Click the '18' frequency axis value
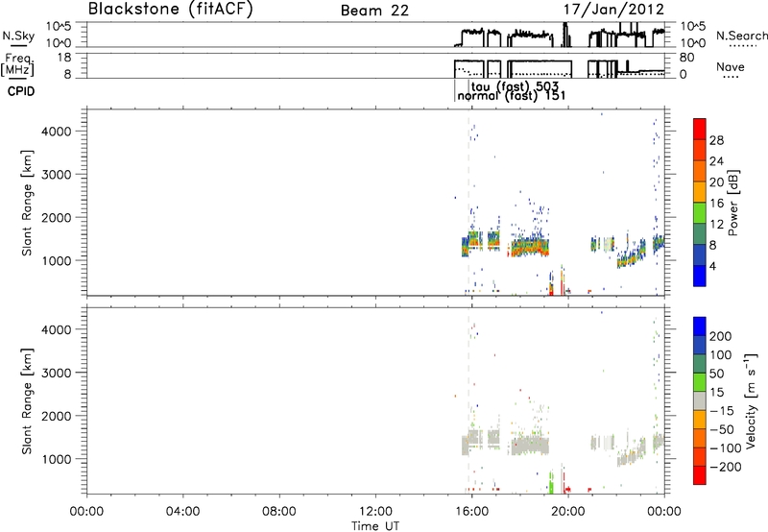This screenshot has height=532, width=768. 64,58
